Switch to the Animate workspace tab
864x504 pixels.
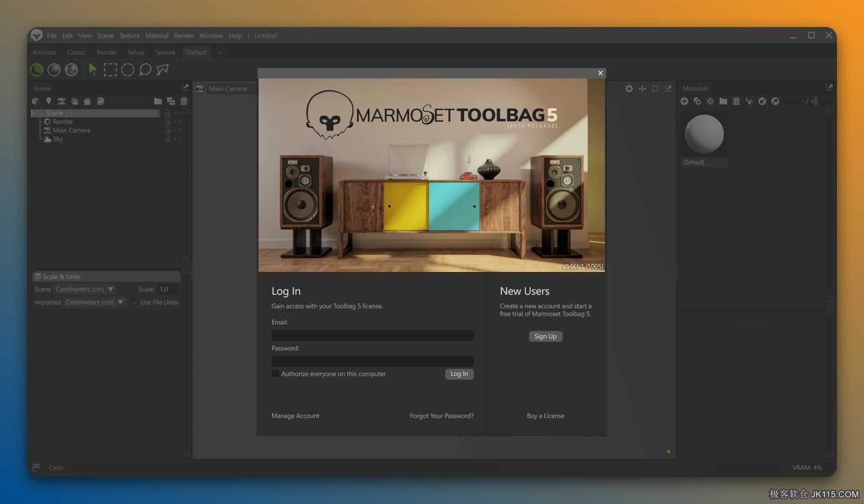44,52
